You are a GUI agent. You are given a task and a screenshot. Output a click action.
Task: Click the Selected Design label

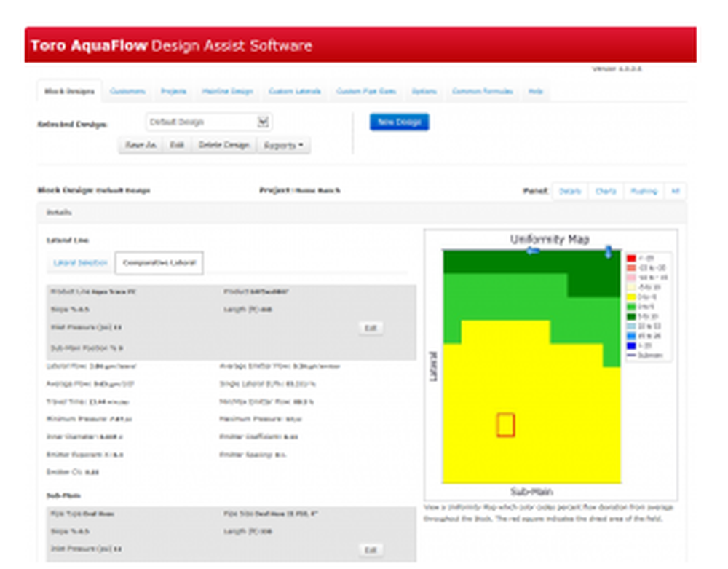(x=72, y=125)
